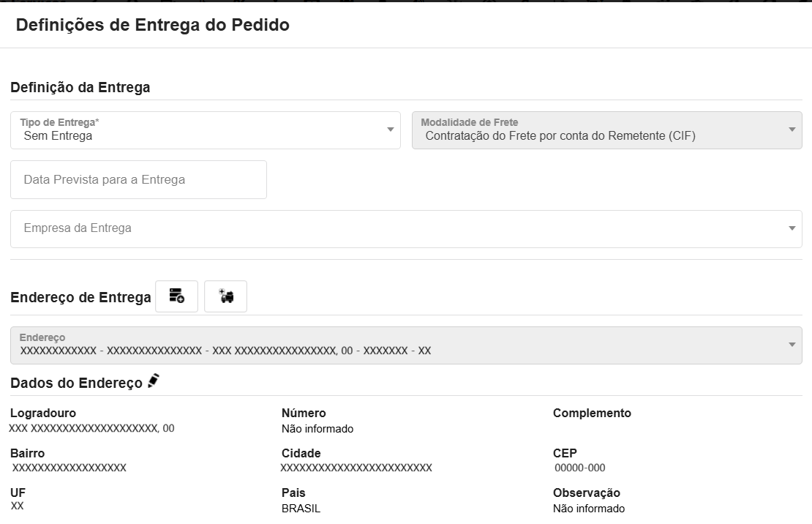The width and height of the screenshot is (812, 524).
Task: Click the País value showing BRASIL
Action: (302, 508)
